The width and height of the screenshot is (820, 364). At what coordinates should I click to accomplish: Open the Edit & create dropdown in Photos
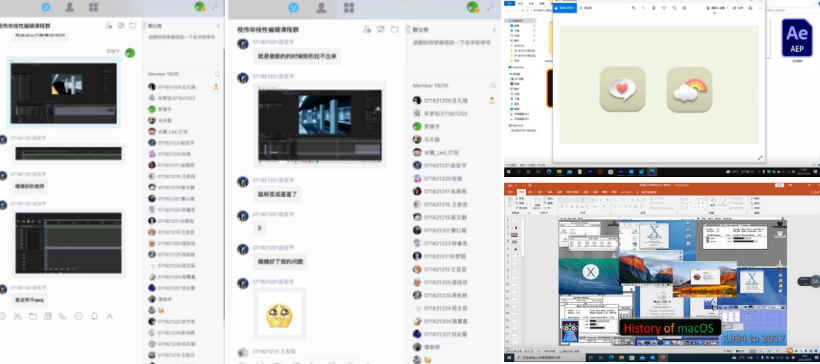[716, 8]
